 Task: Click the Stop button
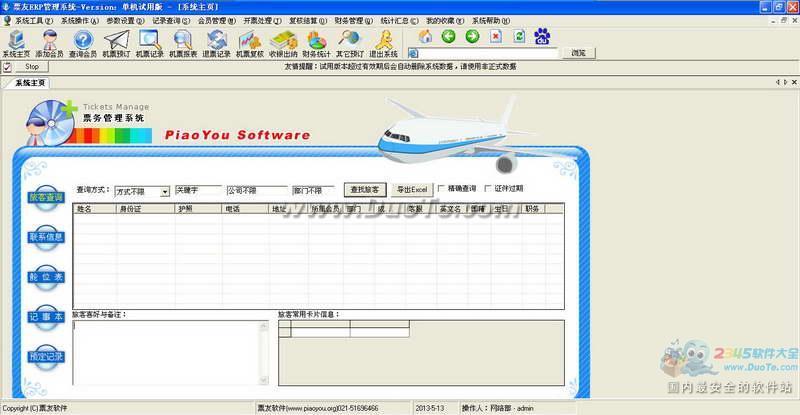32,67
